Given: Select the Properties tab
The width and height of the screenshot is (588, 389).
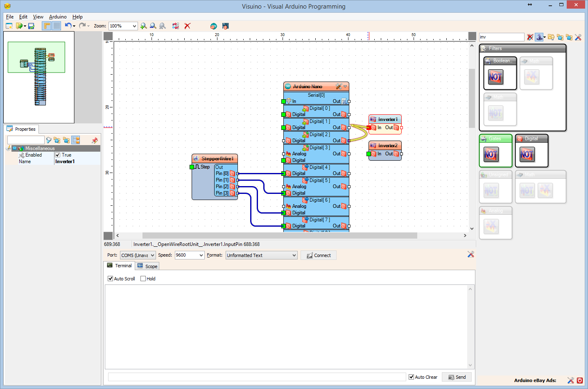Looking at the screenshot, I should (22, 129).
